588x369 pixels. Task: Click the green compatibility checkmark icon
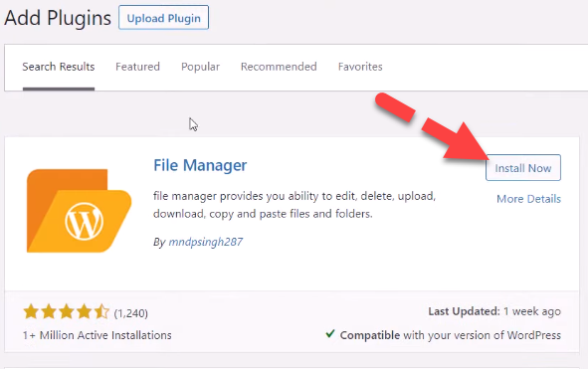[x=330, y=334]
